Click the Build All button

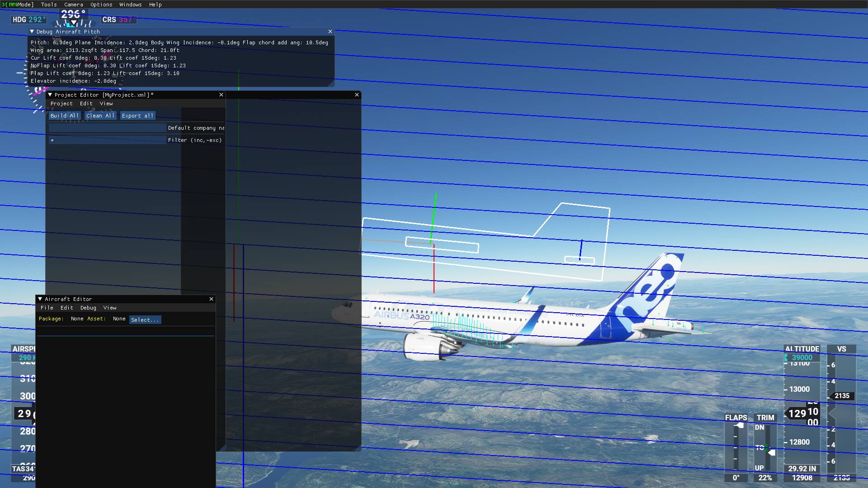point(65,116)
